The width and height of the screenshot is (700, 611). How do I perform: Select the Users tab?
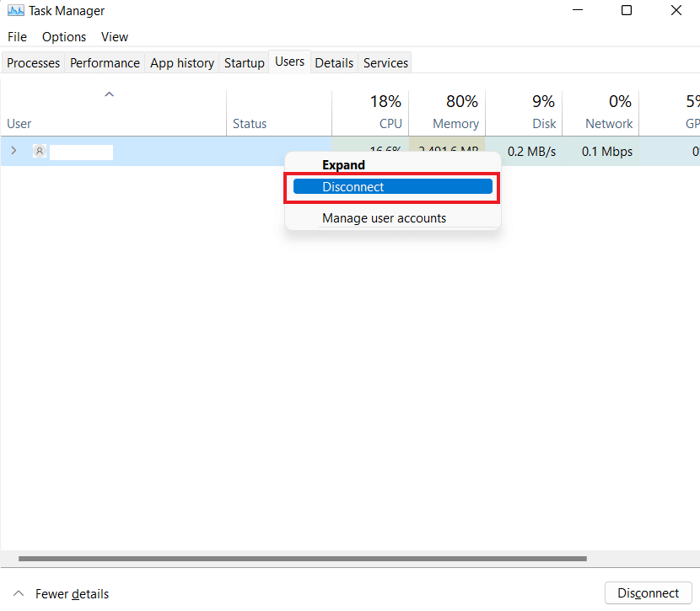tap(290, 62)
